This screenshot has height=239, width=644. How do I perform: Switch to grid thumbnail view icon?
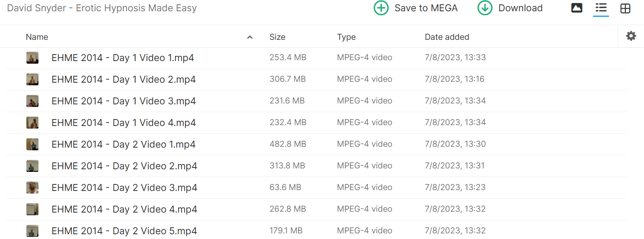625,8
